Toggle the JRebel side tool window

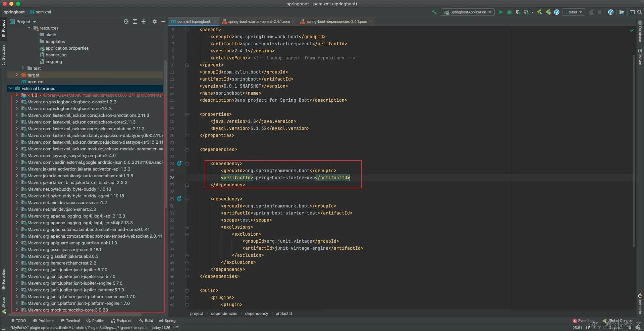pyautogui.click(x=3, y=305)
